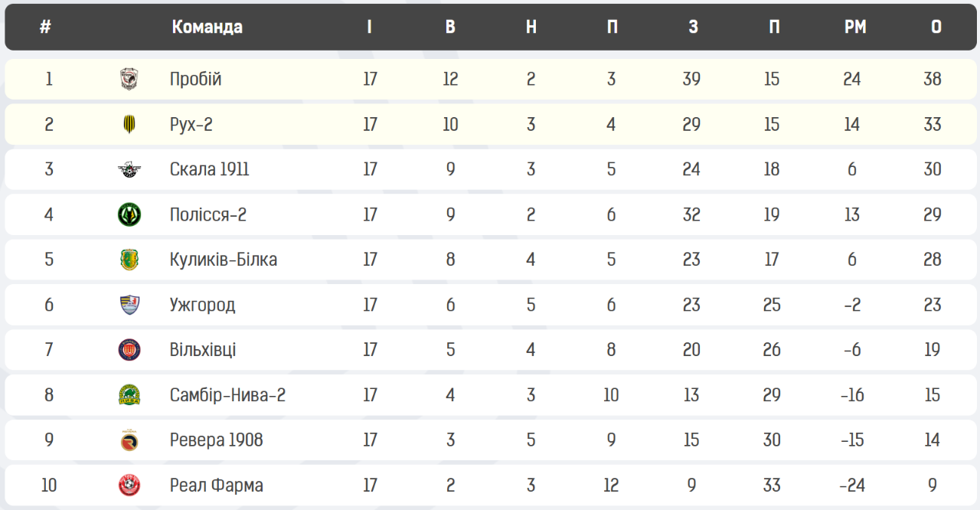Select the Ужгород table row name
Image resolution: width=980 pixels, height=510 pixels.
click(203, 305)
